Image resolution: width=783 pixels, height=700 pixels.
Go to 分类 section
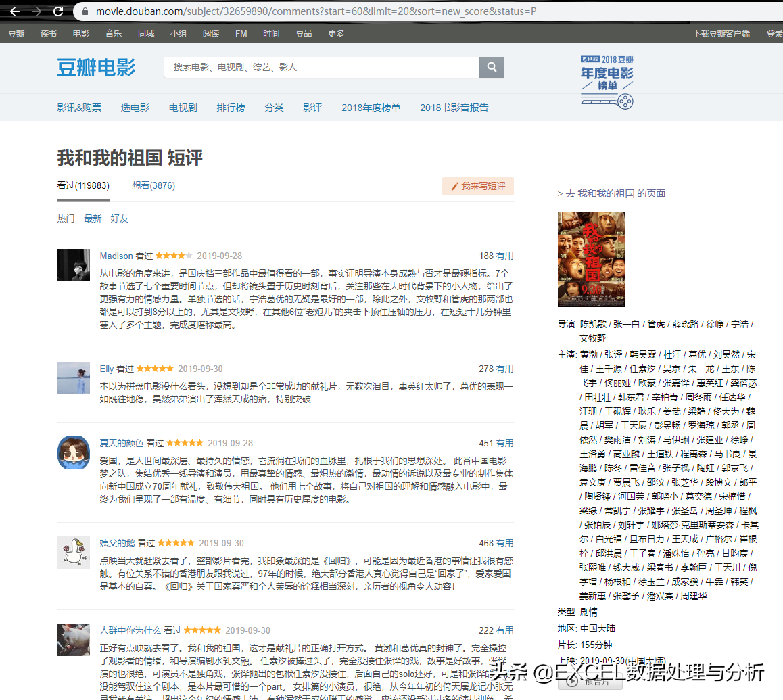pyautogui.click(x=274, y=108)
